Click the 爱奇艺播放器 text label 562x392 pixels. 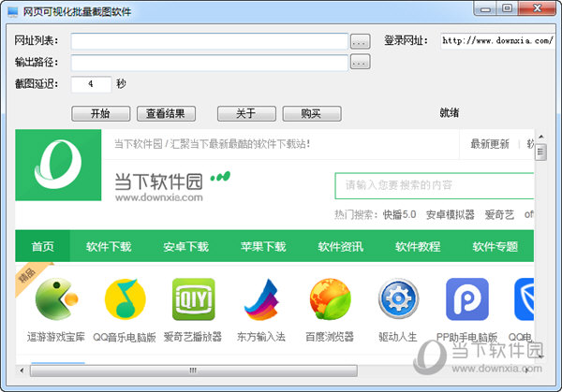(193, 337)
